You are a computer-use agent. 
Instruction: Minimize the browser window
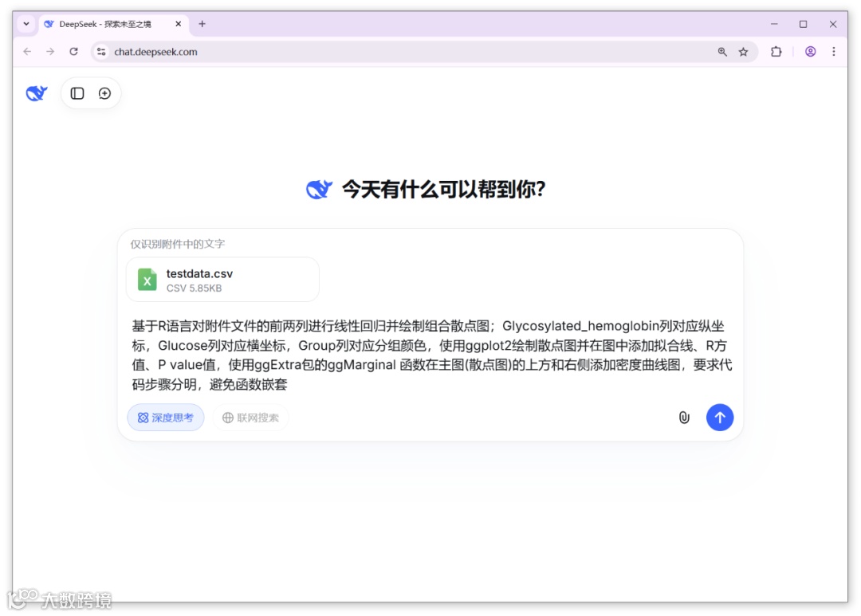(x=774, y=24)
